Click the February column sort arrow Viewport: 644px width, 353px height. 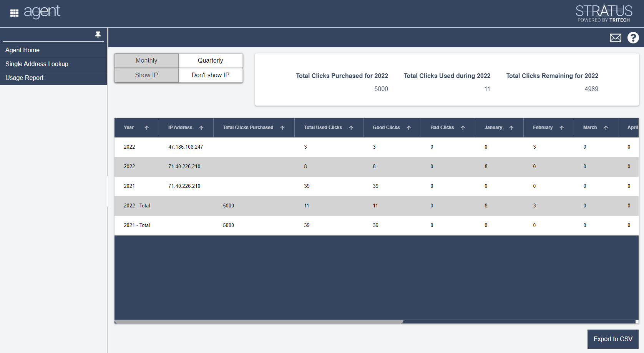(x=561, y=128)
